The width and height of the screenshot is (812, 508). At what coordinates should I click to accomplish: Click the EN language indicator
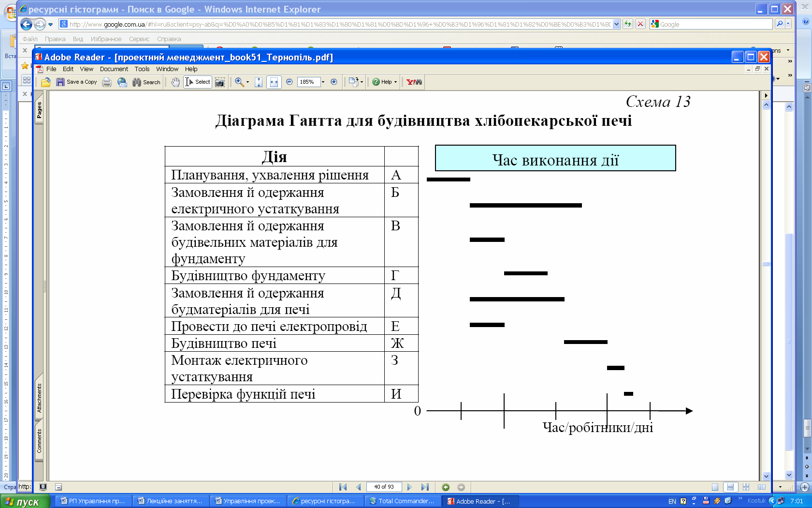point(672,501)
